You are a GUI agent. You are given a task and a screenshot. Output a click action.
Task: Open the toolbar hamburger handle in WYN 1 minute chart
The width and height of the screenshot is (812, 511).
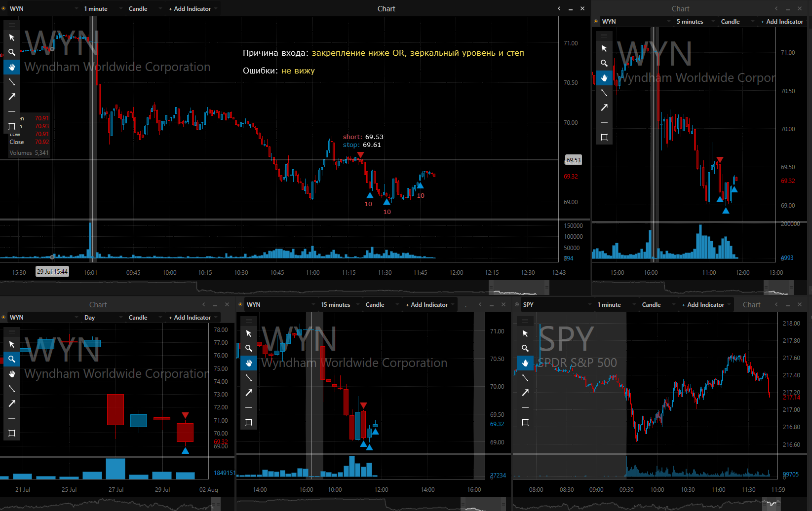coord(12,25)
